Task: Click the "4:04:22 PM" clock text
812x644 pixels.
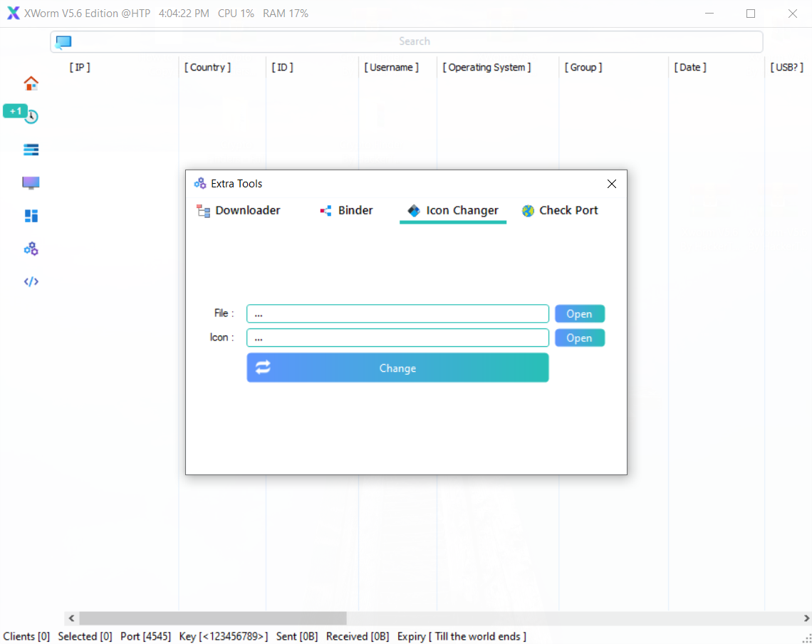Action: click(x=184, y=14)
